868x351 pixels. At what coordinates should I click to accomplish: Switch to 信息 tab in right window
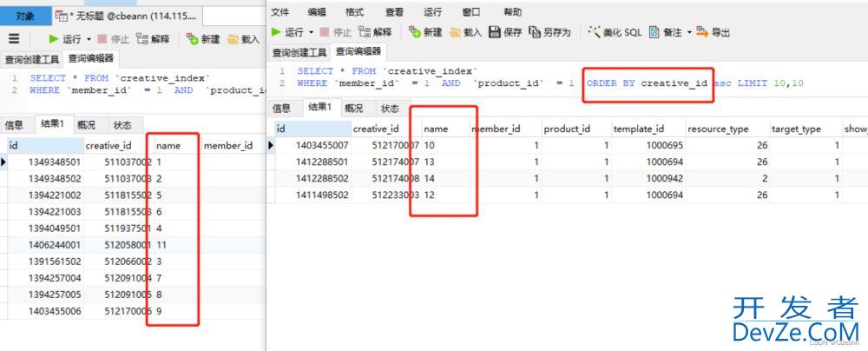click(282, 108)
